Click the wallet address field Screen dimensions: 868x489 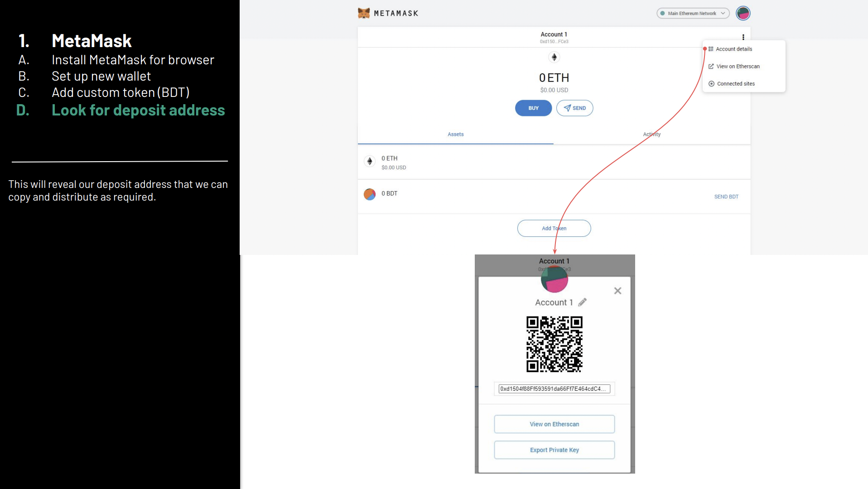[554, 388]
